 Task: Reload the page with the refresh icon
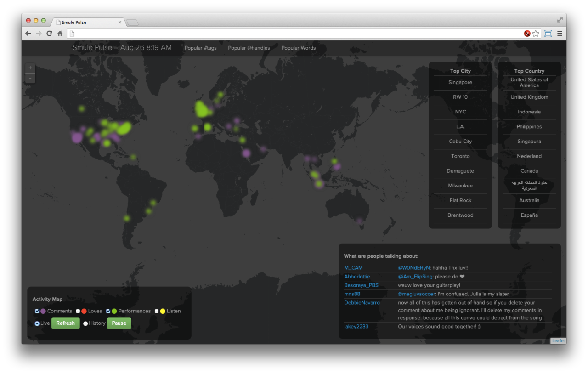pyautogui.click(x=49, y=34)
